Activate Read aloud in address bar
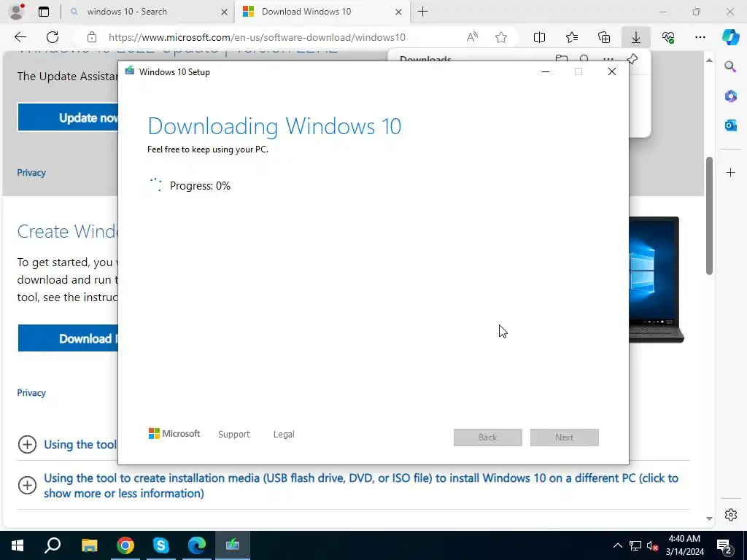This screenshot has height=560, width=747. 472,37
